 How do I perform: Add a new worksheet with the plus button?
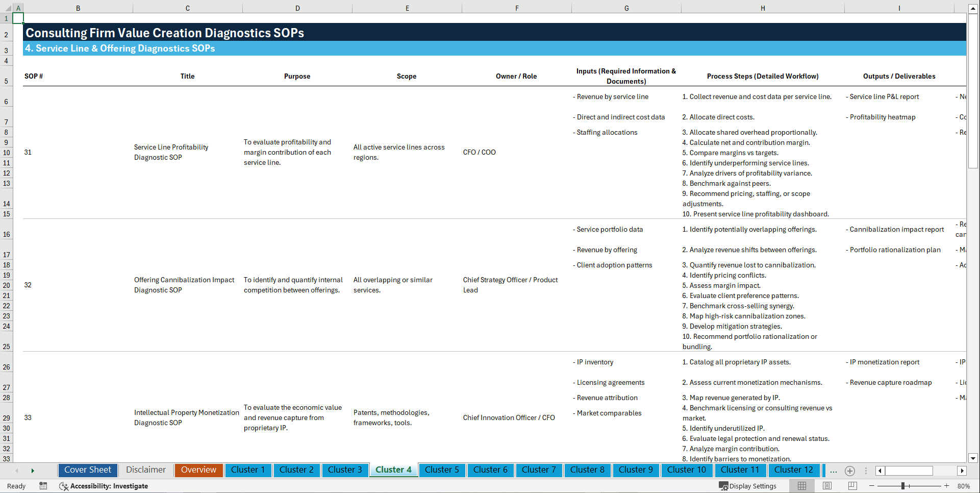pyautogui.click(x=850, y=471)
